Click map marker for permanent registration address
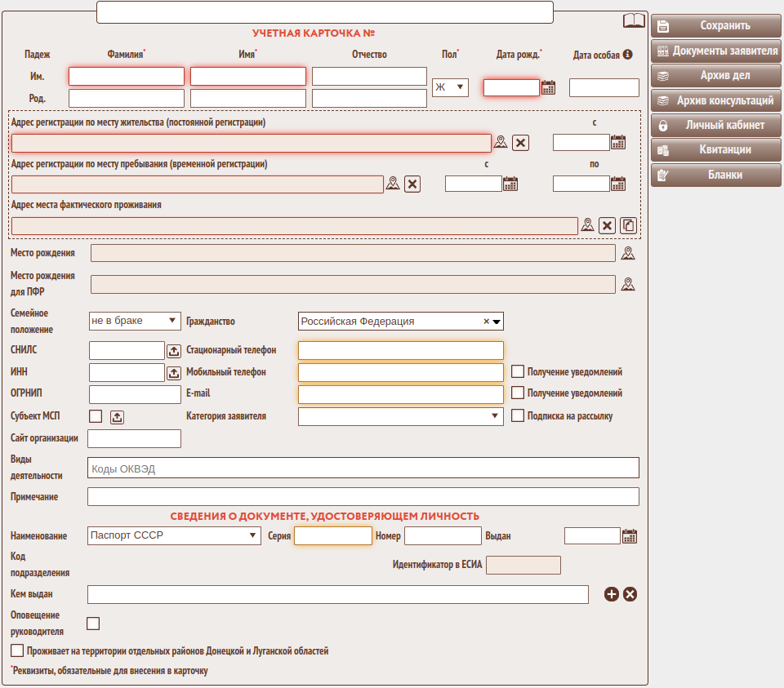Viewport: 784px width, 688px height. (x=501, y=143)
